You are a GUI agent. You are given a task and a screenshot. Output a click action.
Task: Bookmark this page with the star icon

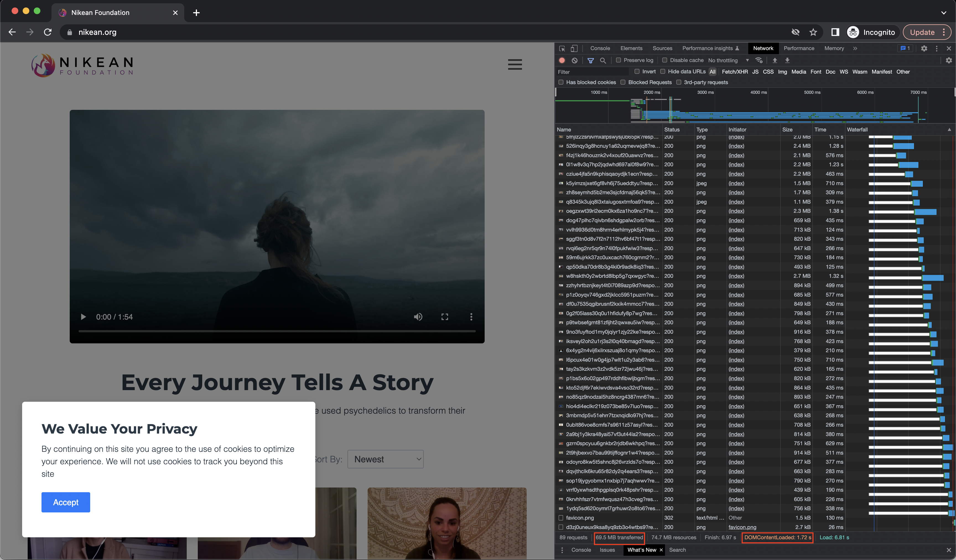click(813, 32)
